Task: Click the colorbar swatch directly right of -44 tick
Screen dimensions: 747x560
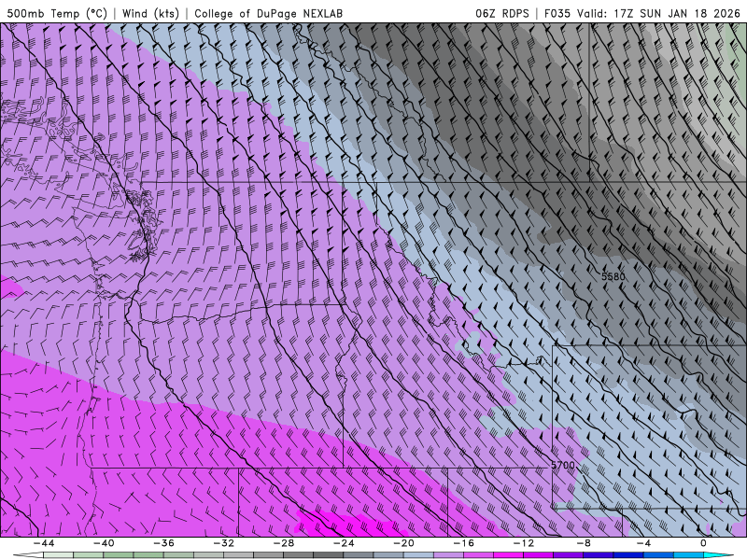Action: tap(58, 555)
